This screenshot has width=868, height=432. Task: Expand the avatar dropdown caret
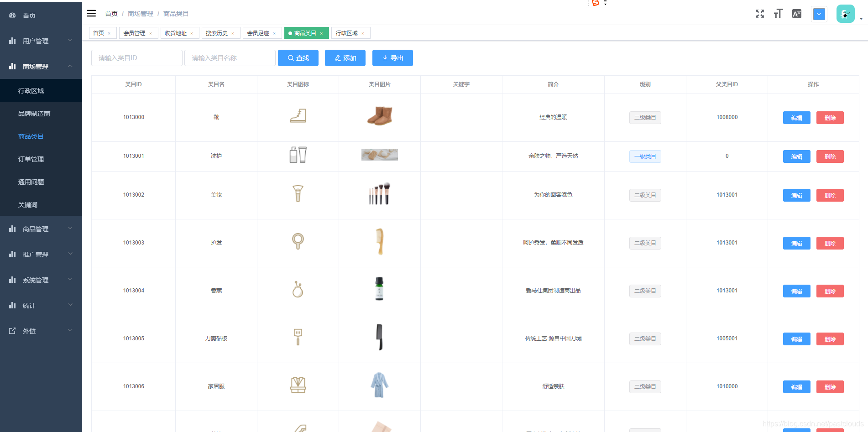[x=861, y=19]
